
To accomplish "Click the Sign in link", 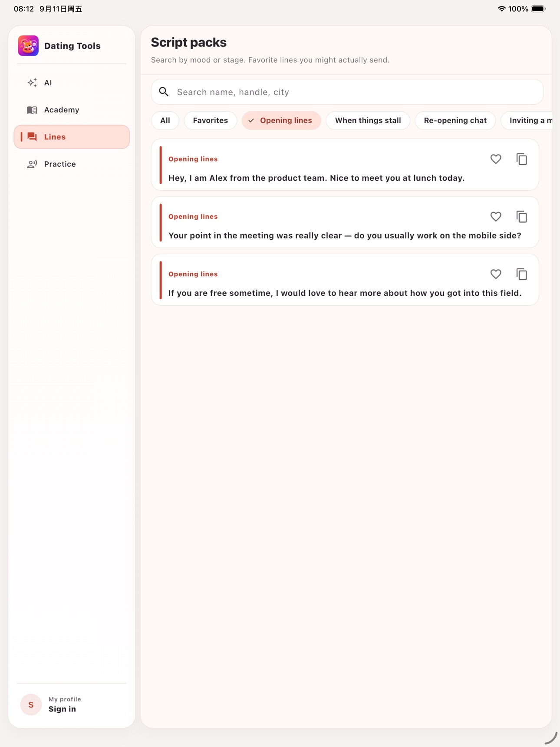I will pyautogui.click(x=62, y=709).
